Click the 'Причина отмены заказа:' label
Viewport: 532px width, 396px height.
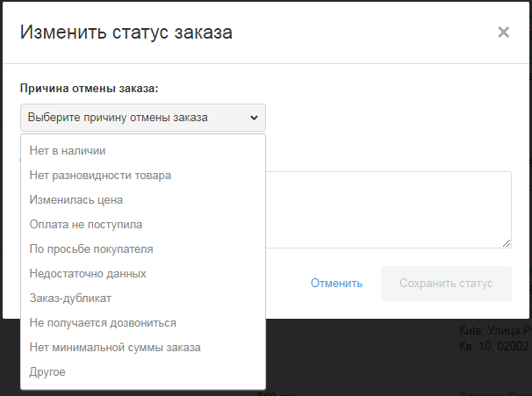88,89
